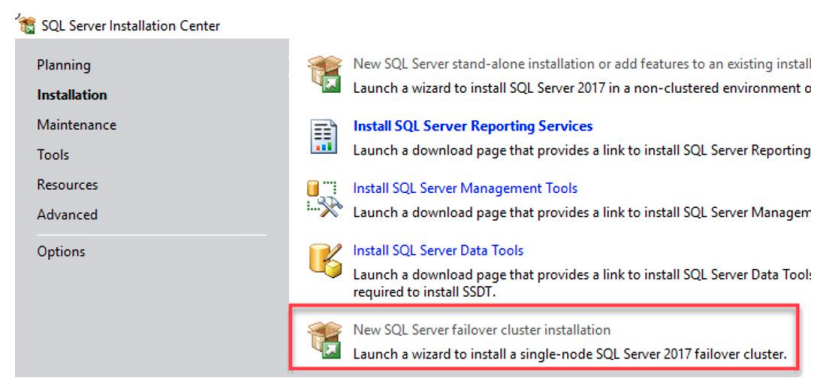This screenshot has width=825, height=389.
Task: Open Install SQL Server Data Tools link
Action: coord(438,250)
